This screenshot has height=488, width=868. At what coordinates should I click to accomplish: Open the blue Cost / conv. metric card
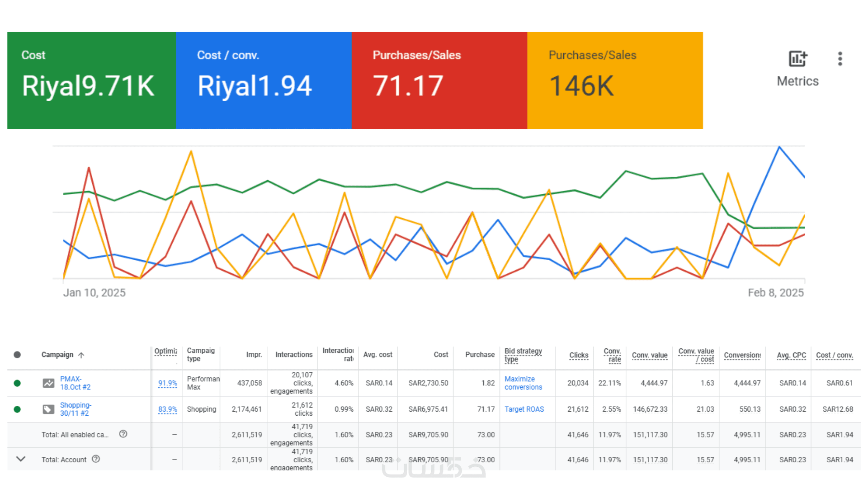pyautogui.click(x=264, y=80)
